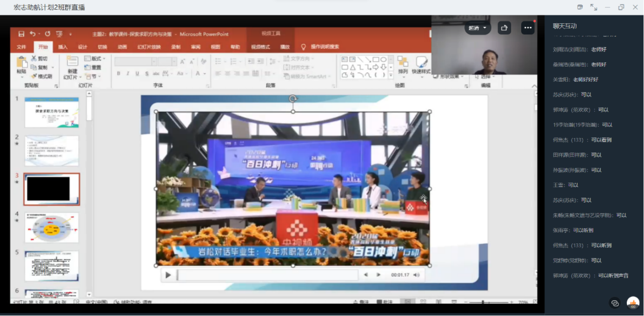Select the oval shape in shapes gallery
Screen dimensions: 644x316
(383, 59)
